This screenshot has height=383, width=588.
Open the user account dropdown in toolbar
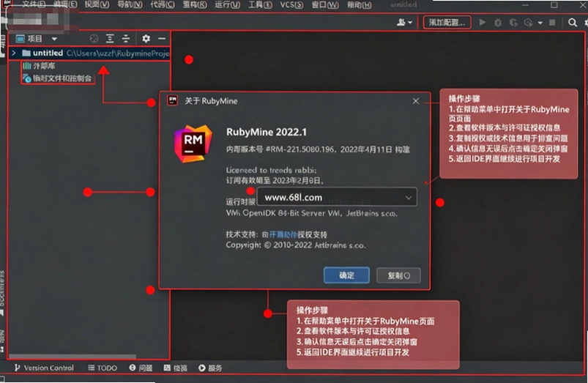404,23
